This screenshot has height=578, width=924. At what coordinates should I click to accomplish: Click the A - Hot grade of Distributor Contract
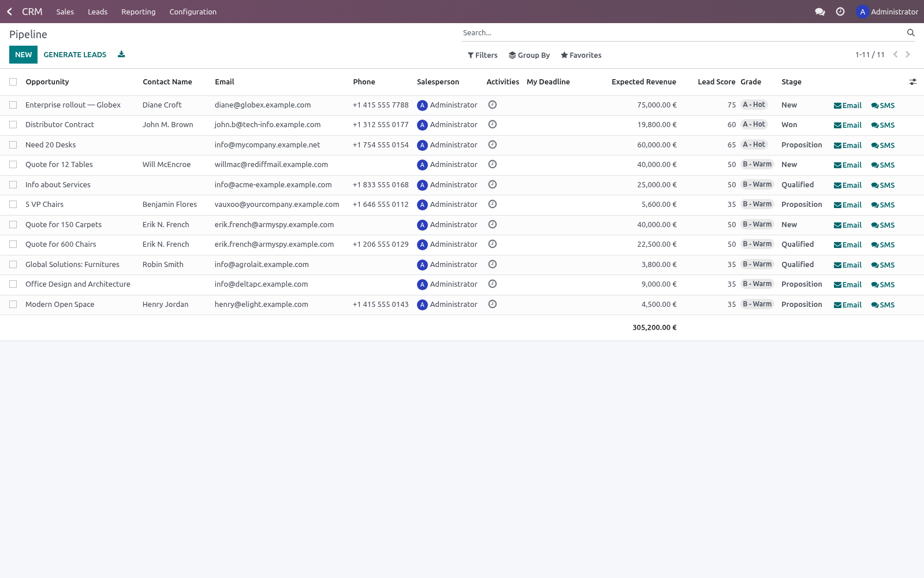coord(754,124)
